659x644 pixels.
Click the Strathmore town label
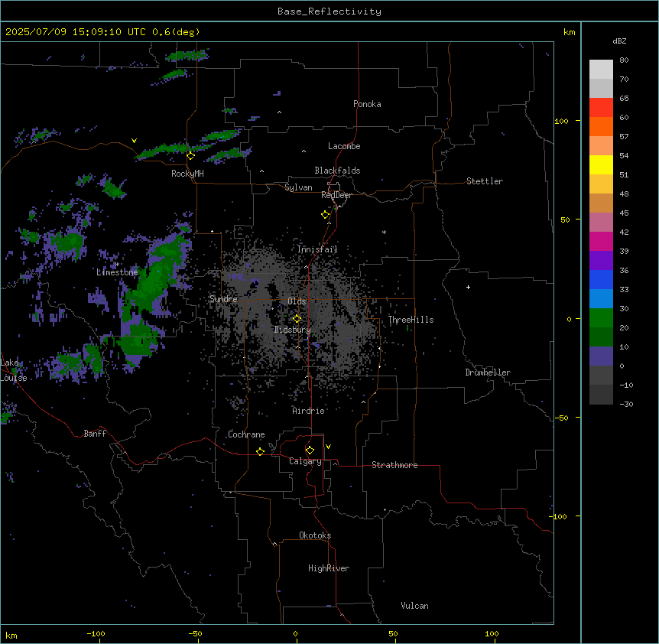click(394, 465)
